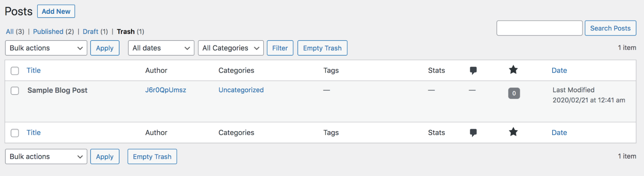Click the comments bubble icon in footer row
Viewport: 644px width, 176px height.
pyautogui.click(x=473, y=133)
